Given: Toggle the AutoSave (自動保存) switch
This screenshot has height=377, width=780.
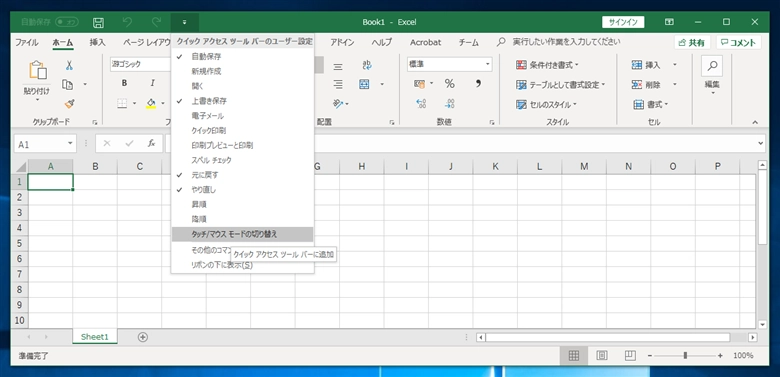Looking at the screenshot, I should (67, 22).
